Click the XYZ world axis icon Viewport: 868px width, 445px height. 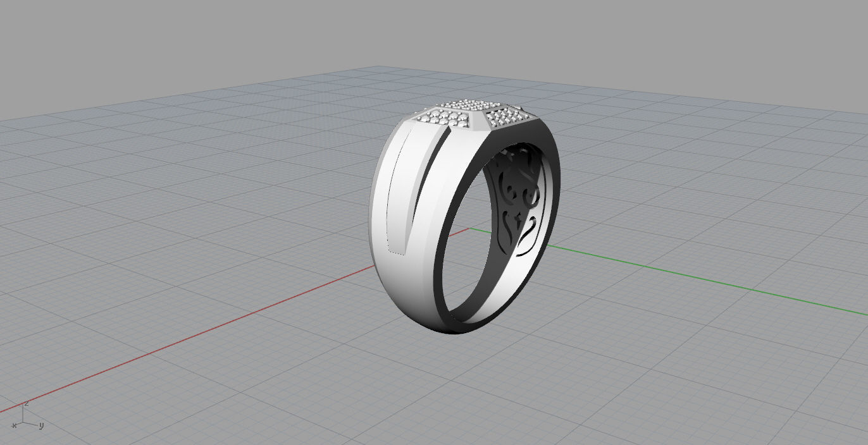tap(27, 415)
